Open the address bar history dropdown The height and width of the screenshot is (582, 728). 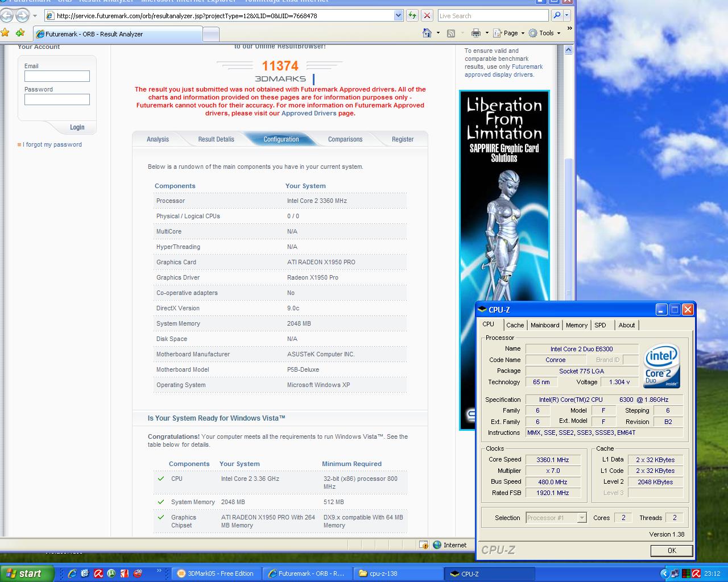pyautogui.click(x=398, y=15)
